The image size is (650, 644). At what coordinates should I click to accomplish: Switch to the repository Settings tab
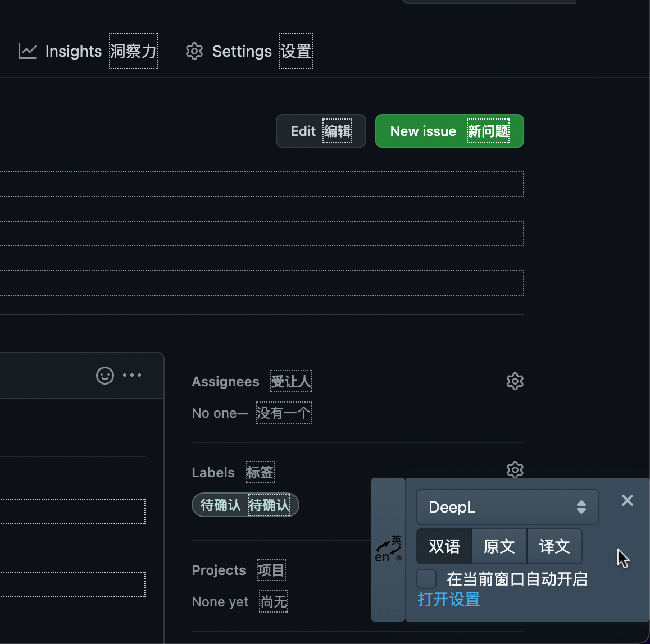pyautogui.click(x=242, y=51)
